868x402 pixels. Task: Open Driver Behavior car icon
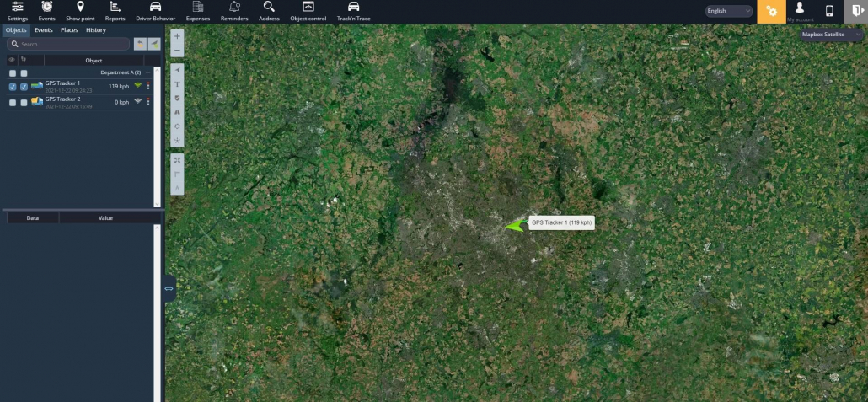coord(156,7)
